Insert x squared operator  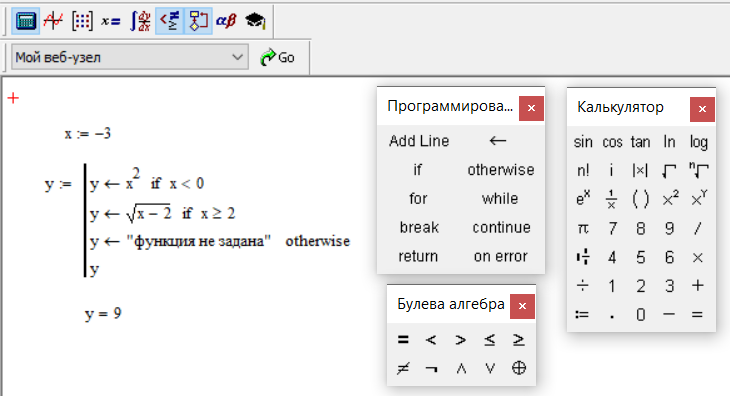click(670, 199)
